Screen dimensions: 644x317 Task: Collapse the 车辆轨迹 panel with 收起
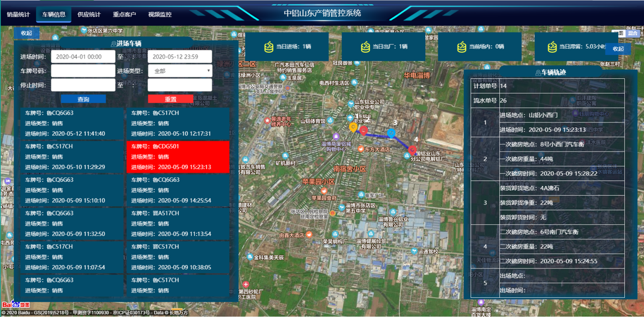coord(618,49)
